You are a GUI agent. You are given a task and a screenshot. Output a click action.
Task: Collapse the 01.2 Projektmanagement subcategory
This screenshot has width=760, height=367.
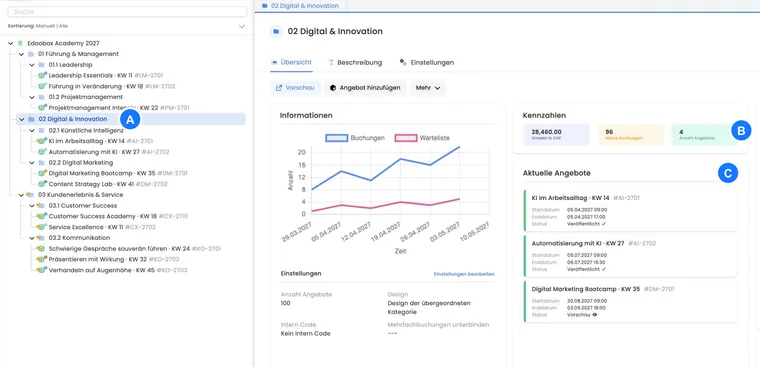pyautogui.click(x=32, y=97)
